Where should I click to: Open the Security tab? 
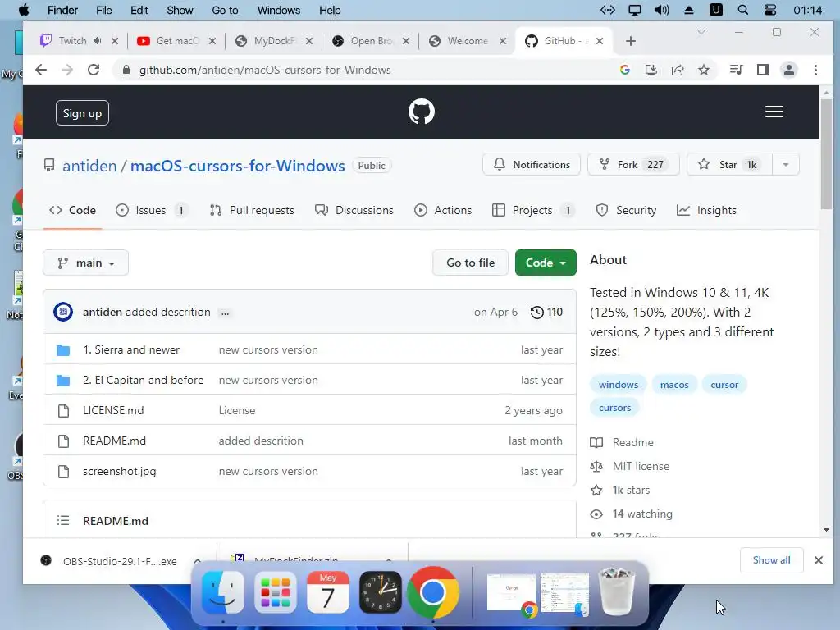click(x=626, y=211)
